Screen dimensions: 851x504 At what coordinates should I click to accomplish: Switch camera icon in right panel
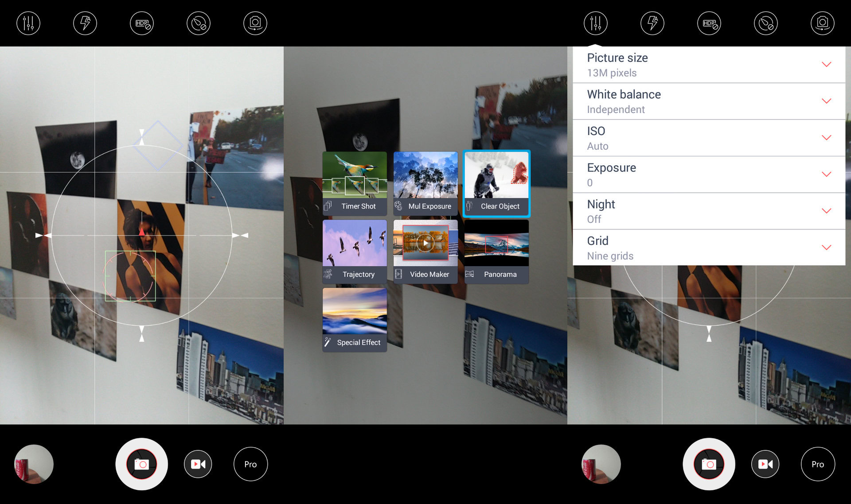pos(823,23)
